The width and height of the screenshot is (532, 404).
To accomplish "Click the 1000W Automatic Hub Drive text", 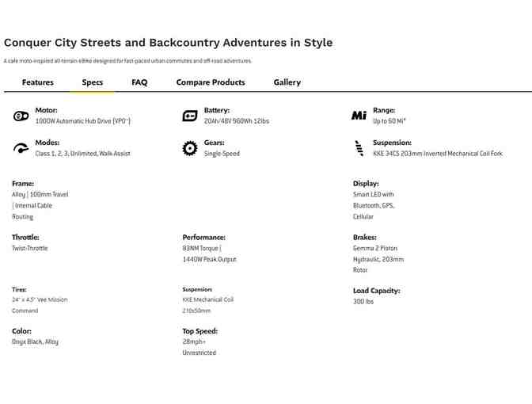I will click(83, 121).
